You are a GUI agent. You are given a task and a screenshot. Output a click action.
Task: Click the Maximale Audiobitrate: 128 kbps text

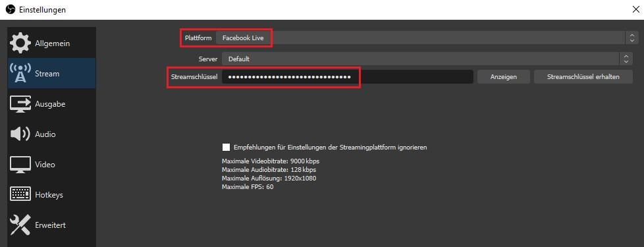(269, 169)
